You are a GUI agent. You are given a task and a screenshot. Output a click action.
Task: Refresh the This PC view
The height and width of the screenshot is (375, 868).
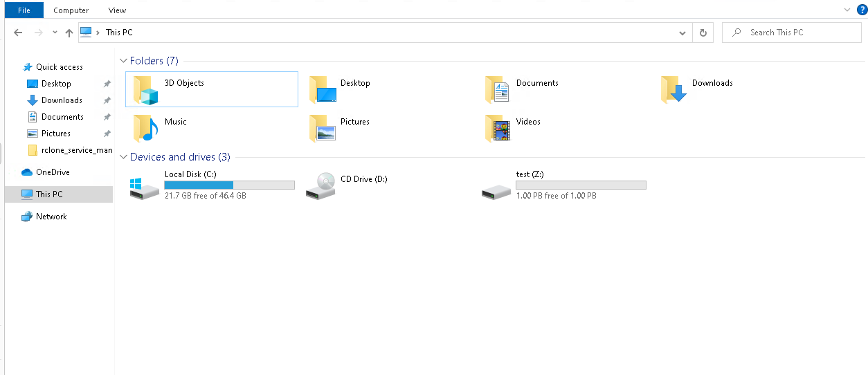[x=703, y=33]
